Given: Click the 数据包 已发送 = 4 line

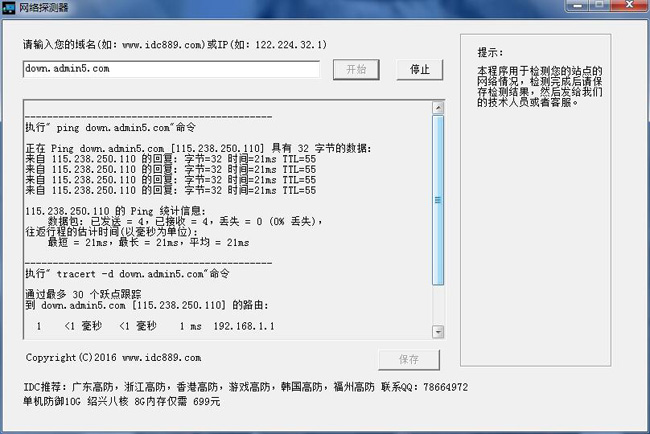Looking at the screenshot, I should pyautogui.click(x=185, y=221).
